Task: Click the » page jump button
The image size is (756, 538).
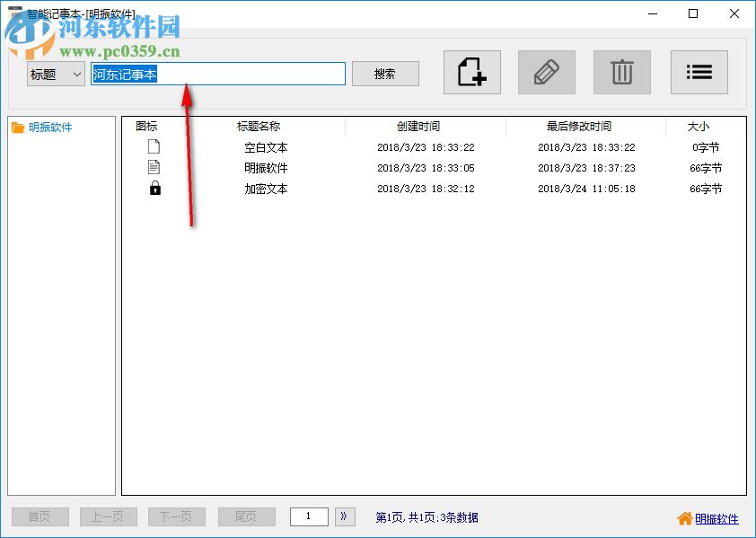Action: 344,516
